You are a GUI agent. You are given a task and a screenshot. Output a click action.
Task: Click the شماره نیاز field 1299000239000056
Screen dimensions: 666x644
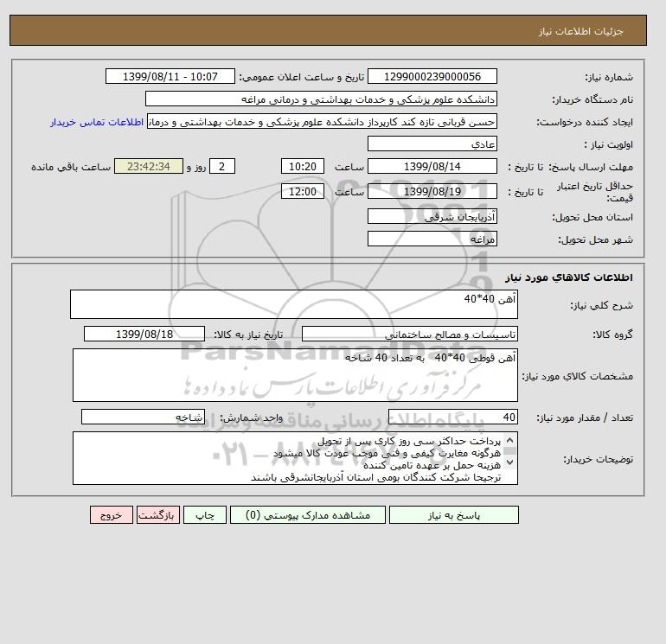432,76
